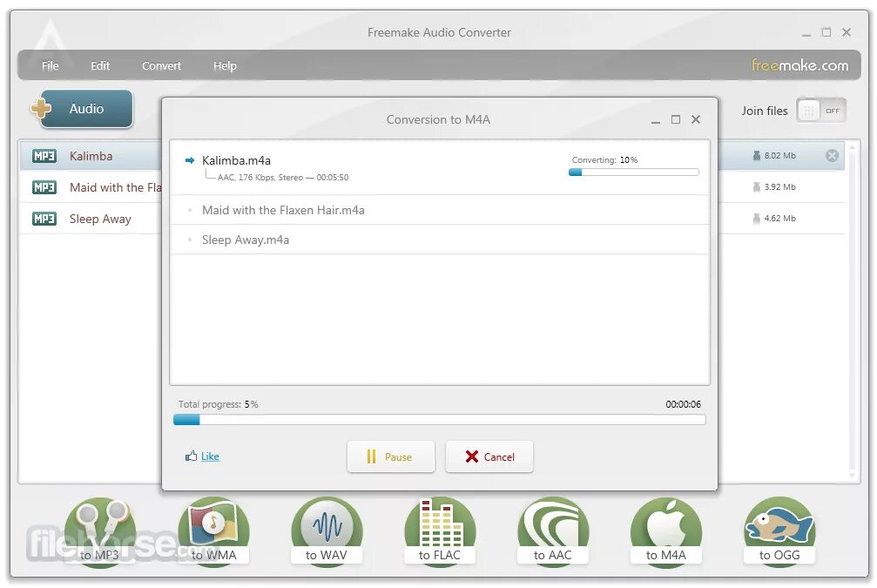The image size is (877, 588).
Task: Click the 00:00:06 elapsed time
Action: tap(683, 404)
